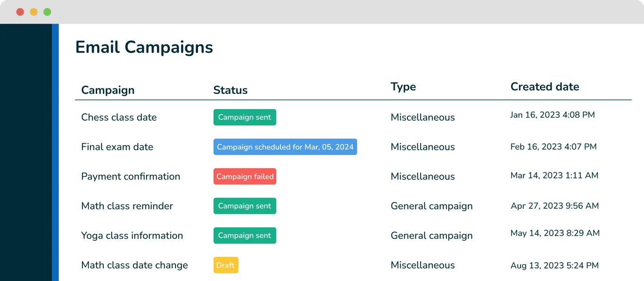Click the red close window dot
Viewport: 644px width, 281px height.
click(x=20, y=12)
